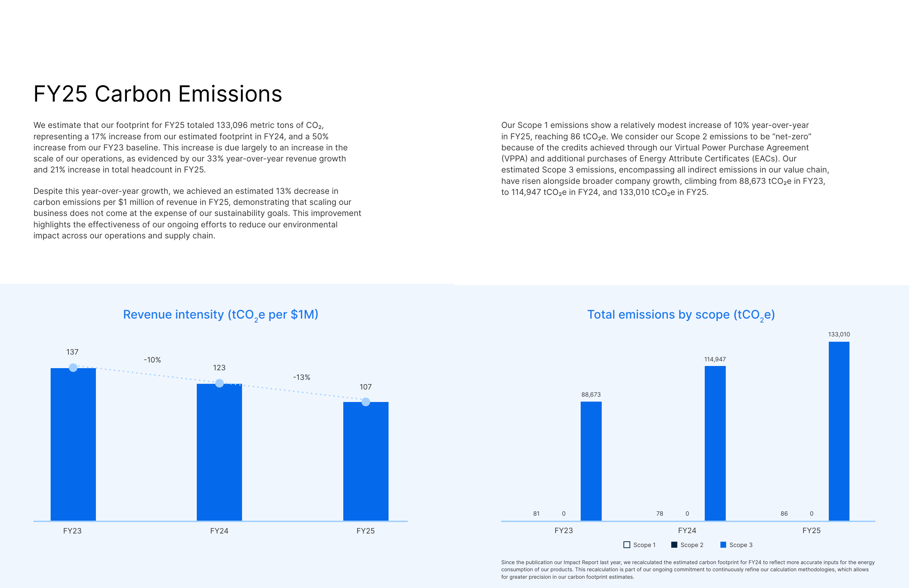Click the 114,947 value label
909x588 pixels.
[715, 359]
